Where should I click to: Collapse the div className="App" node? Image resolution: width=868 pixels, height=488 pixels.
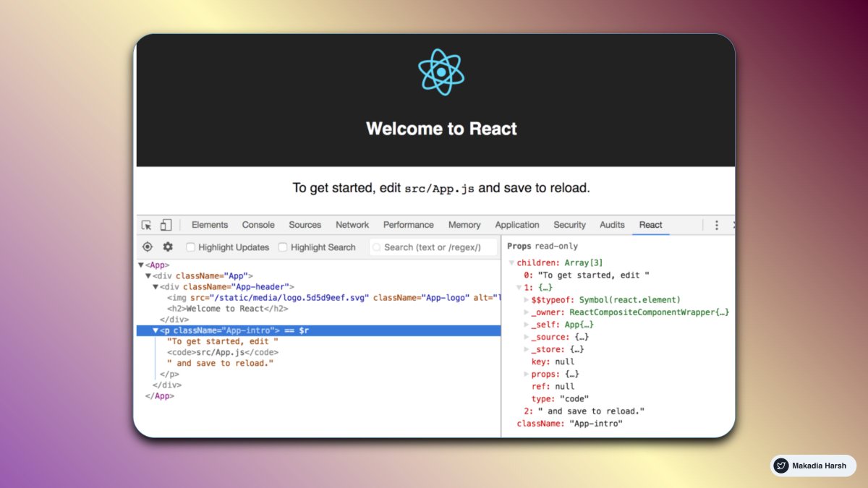148,276
